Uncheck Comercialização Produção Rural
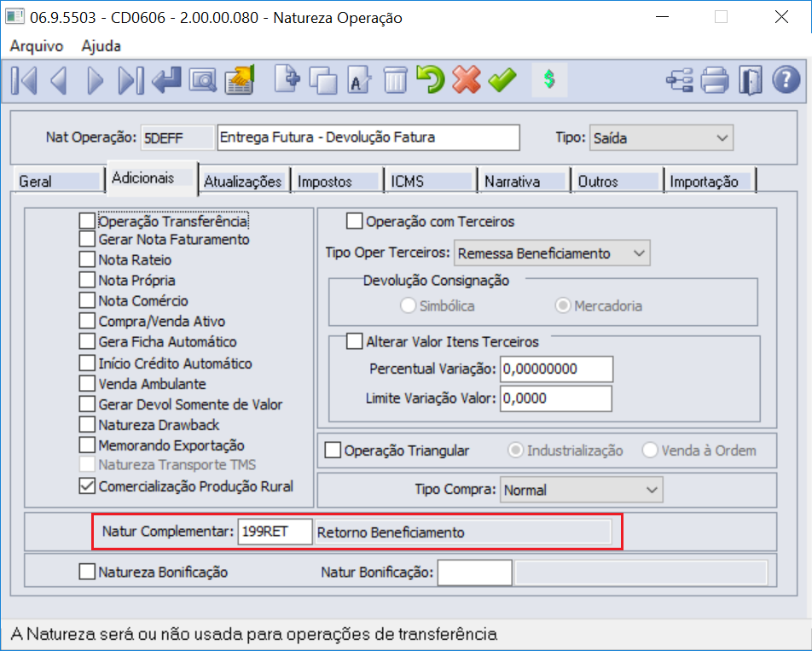The width and height of the screenshot is (812, 651). point(87,486)
